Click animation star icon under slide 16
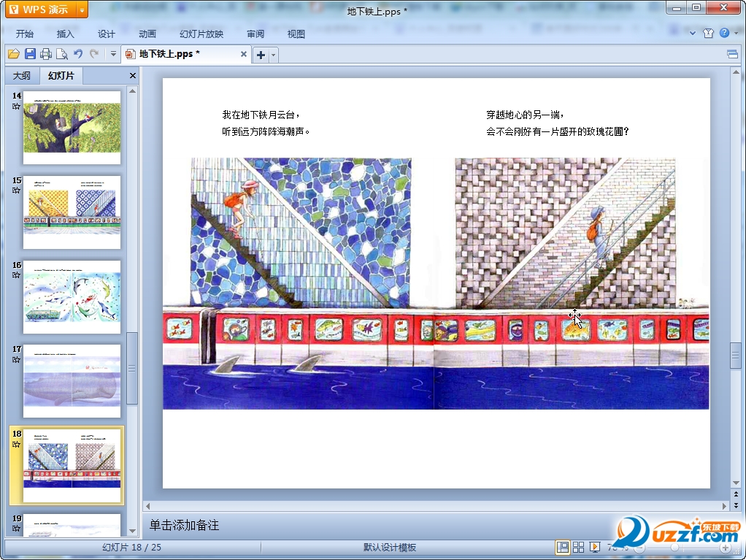The width and height of the screenshot is (746, 560). point(16,275)
